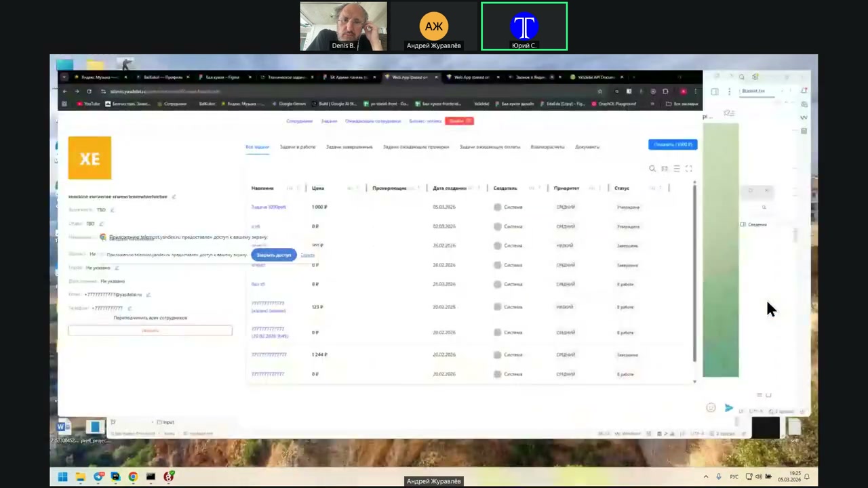This screenshot has width=868, height=488.
Task: Switch to the Задачи в работе tab
Action: (297, 146)
